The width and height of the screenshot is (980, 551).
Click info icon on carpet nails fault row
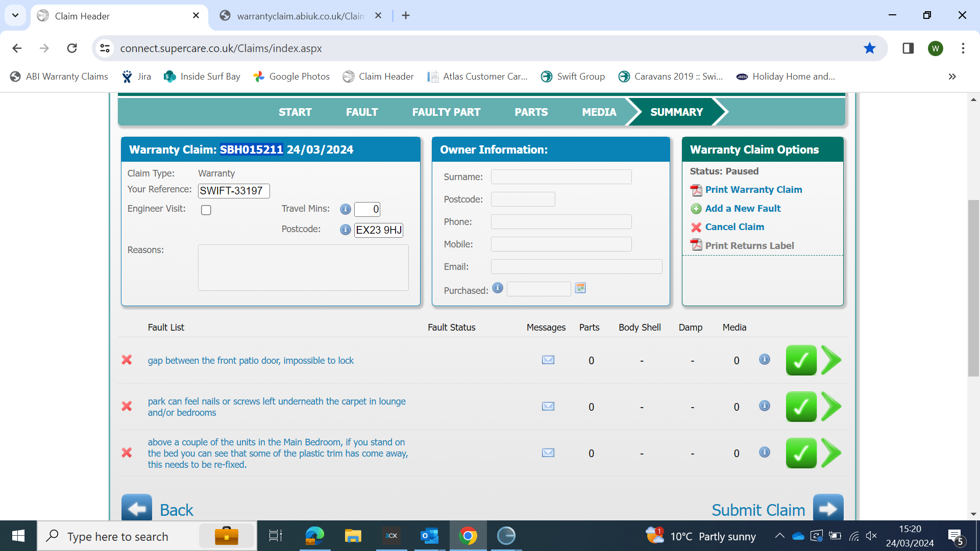[x=764, y=406]
